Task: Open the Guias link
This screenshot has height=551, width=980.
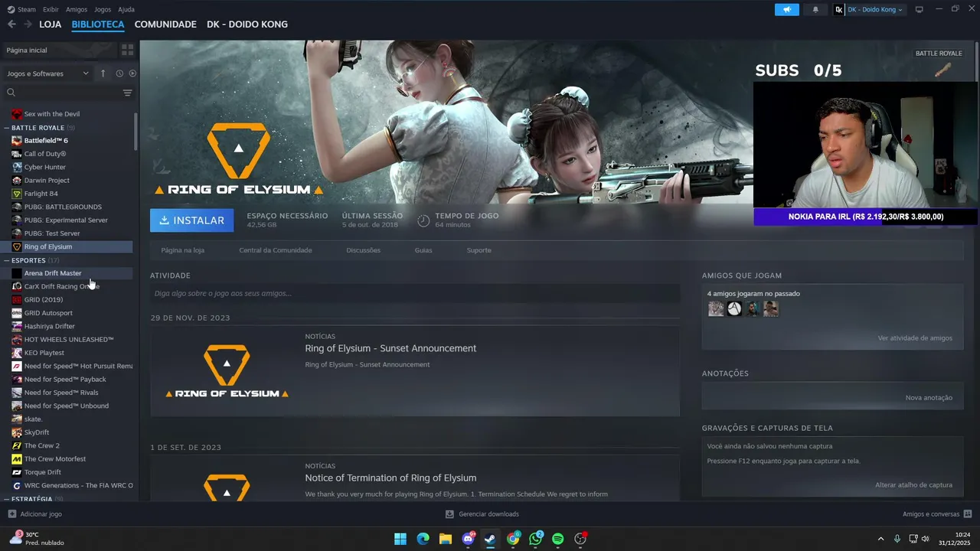Action: click(423, 250)
